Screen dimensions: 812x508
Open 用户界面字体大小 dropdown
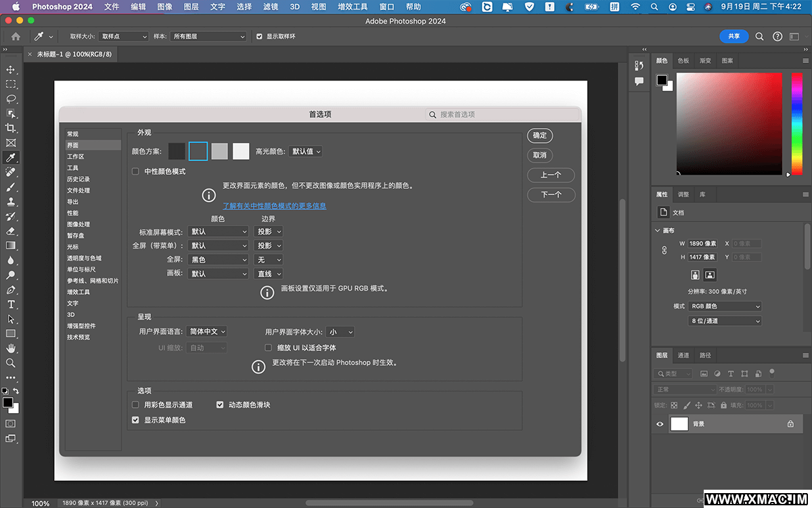point(340,332)
